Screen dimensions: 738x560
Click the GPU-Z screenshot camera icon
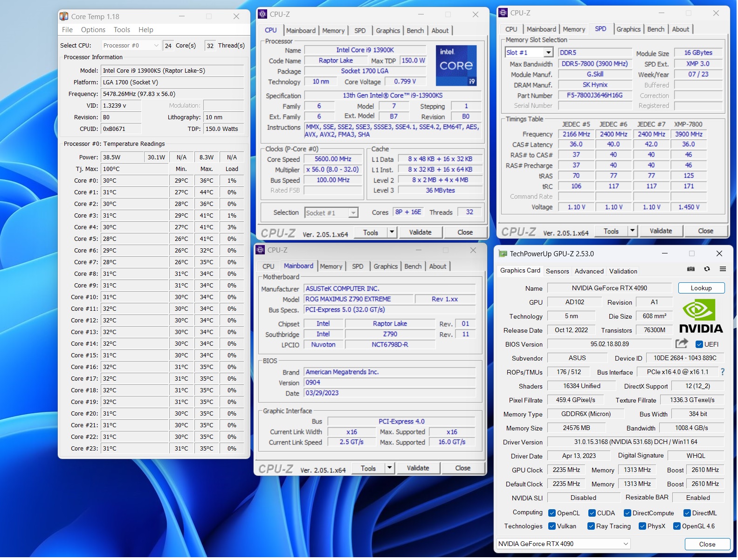(691, 269)
